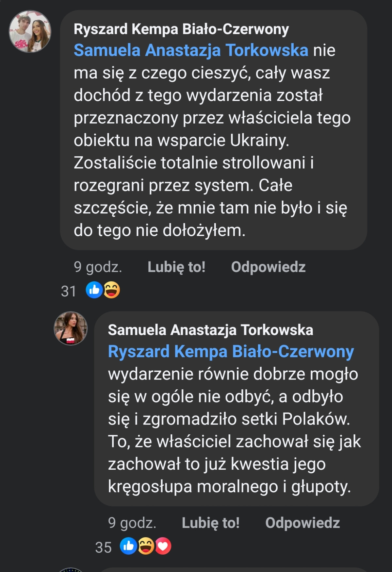Click author name Ryszard Kempa Biało-Czerwony in white

[x=181, y=29]
